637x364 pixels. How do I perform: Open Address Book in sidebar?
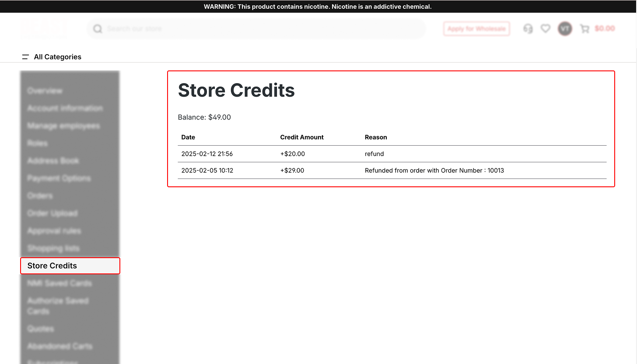click(x=53, y=161)
